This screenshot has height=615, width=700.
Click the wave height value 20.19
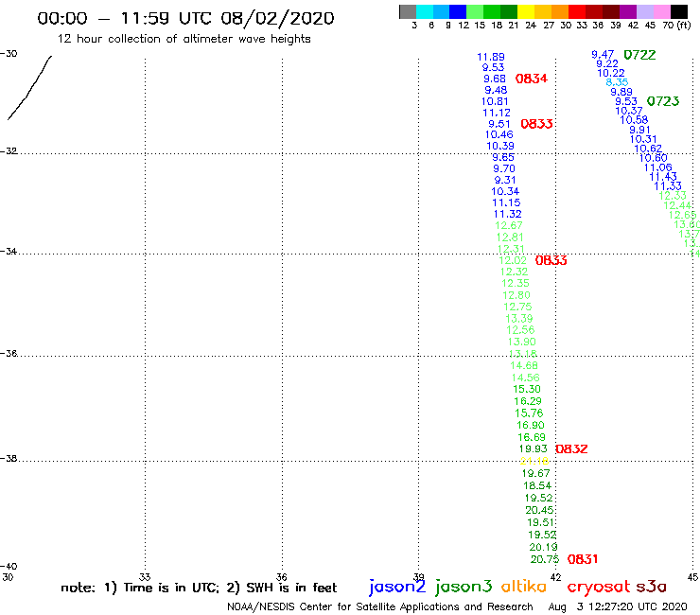click(x=543, y=547)
